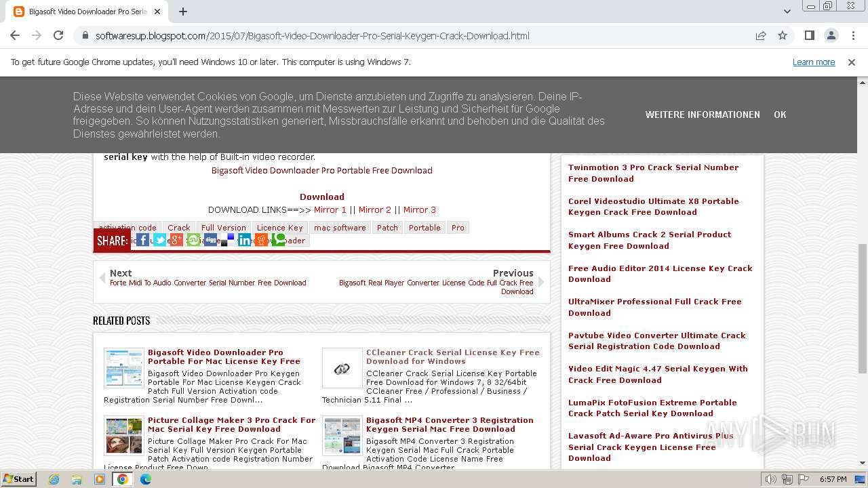Open the search tabs dropdown arrow
868x488 pixels.
point(787,12)
